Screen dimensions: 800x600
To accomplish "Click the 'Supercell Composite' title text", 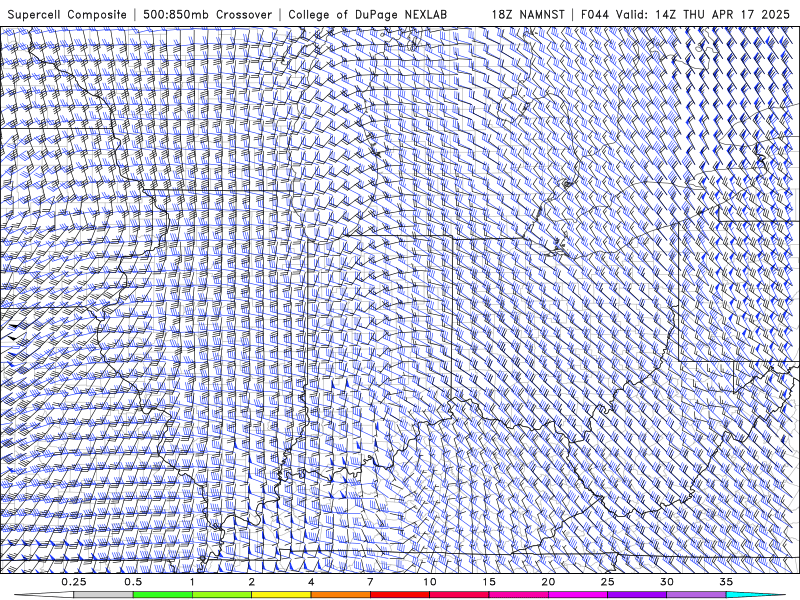I will (x=67, y=15).
